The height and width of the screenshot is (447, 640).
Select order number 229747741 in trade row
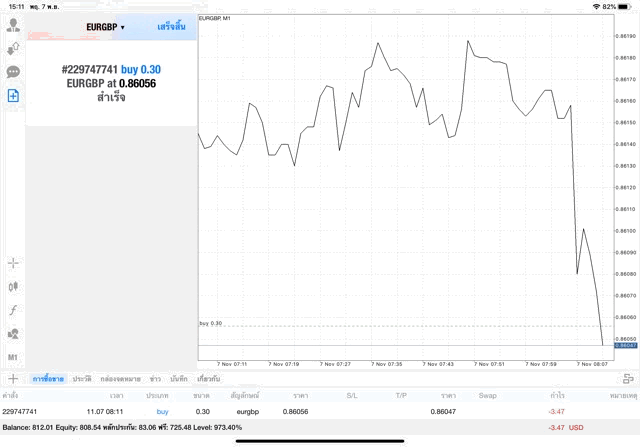pyautogui.click(x=20, y=411)
